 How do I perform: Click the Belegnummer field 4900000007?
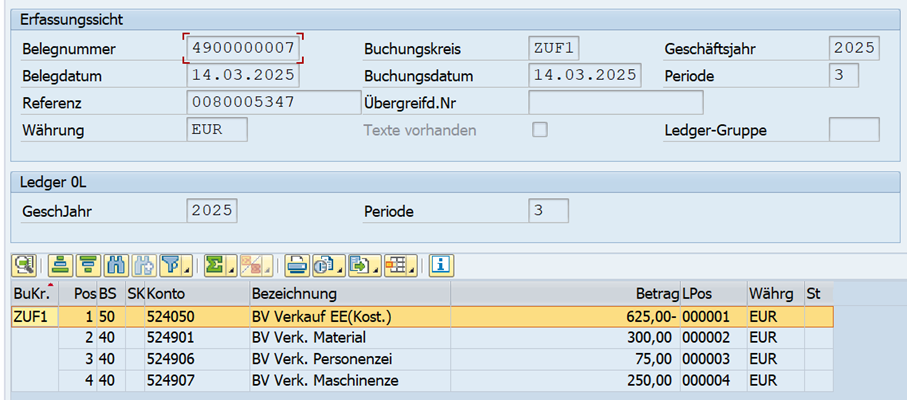coord(244,49)
